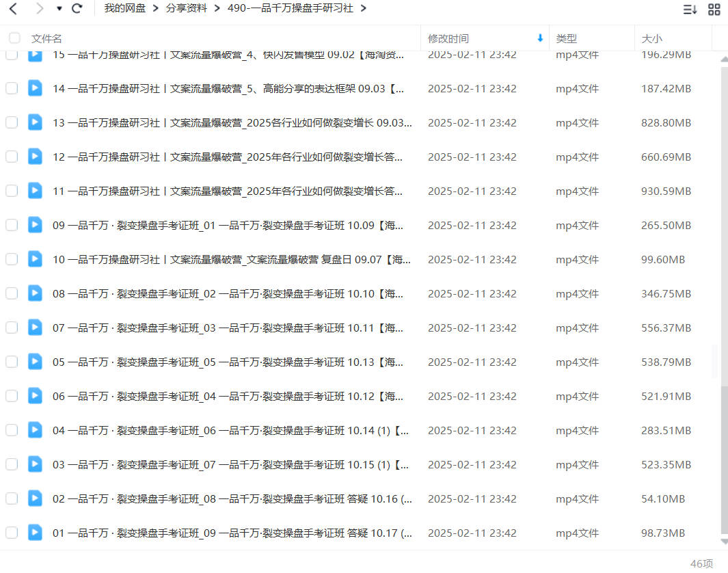Click the video icon of file 05
Image resolution: width=728 pixels, height=573 pixels.
[x=35, y=361]
